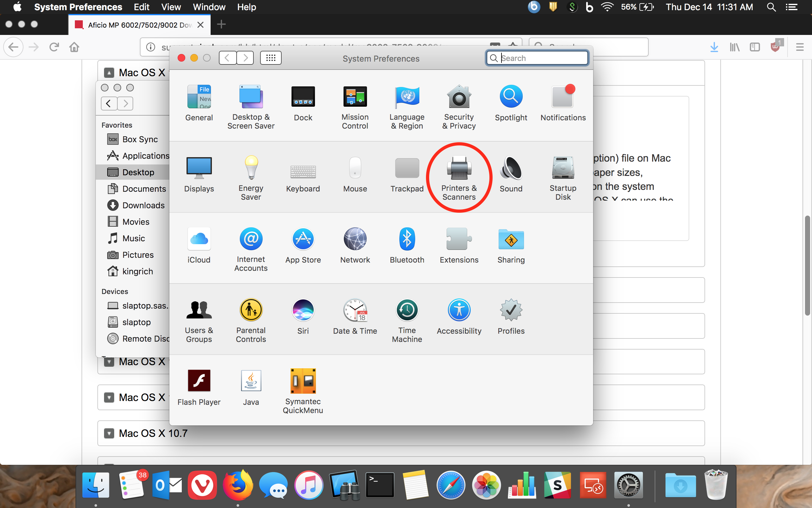The width and height of the screenshot is (812, 508).
Task: Open the Apple menu
Action: [x=17, y=7]
